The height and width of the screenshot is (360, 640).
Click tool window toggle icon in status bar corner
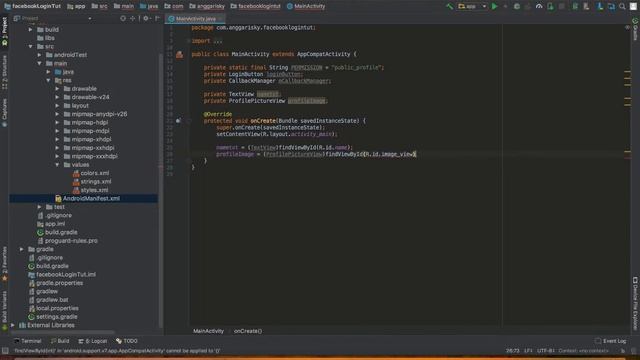(5, 351)
